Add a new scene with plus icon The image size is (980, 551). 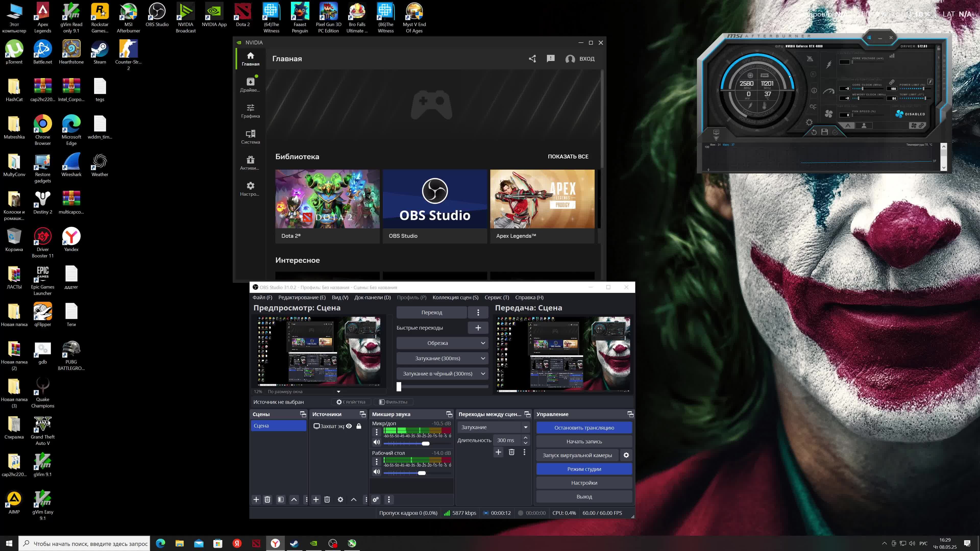(x=256, y=500)
